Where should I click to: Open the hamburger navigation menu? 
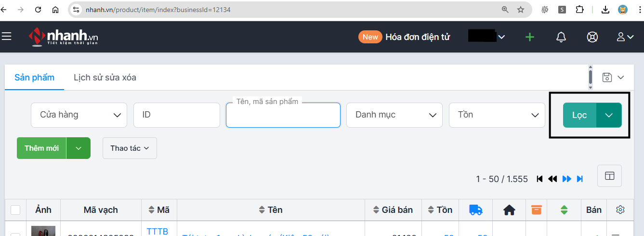[6, 37]
